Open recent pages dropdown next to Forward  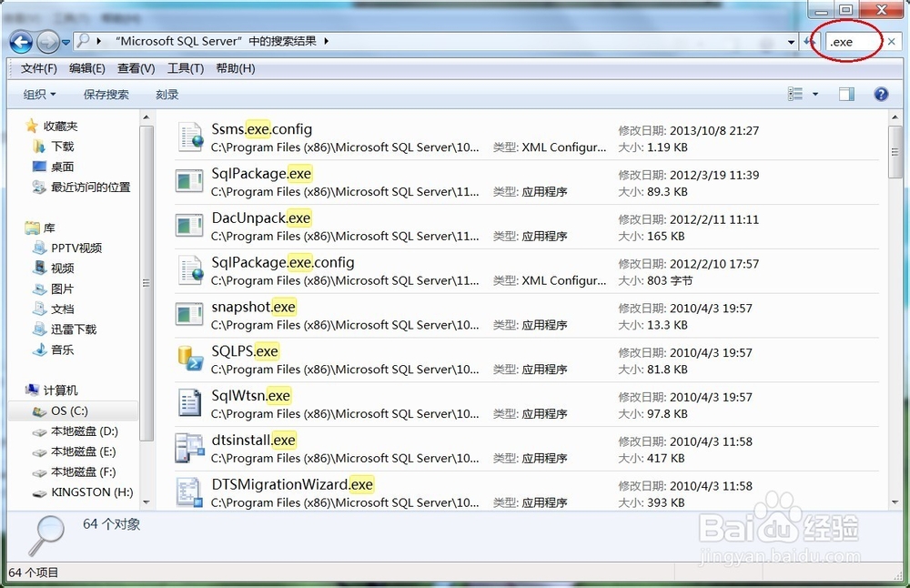coord(66,43)
